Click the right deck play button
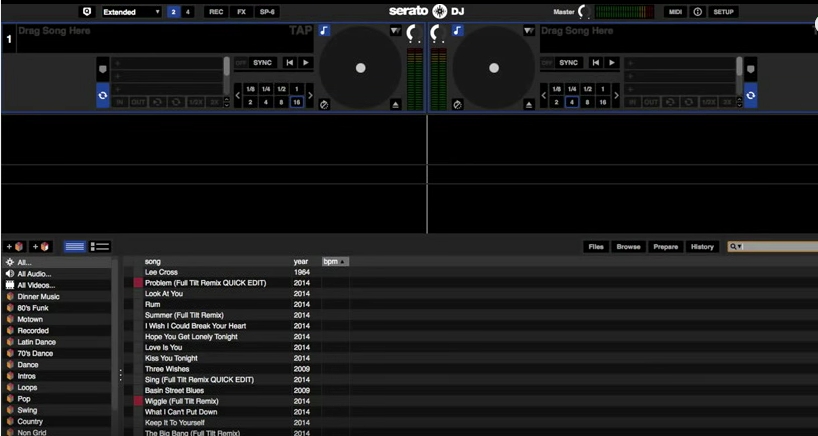This screenshot has width=818, height=436. pos(612,63)
